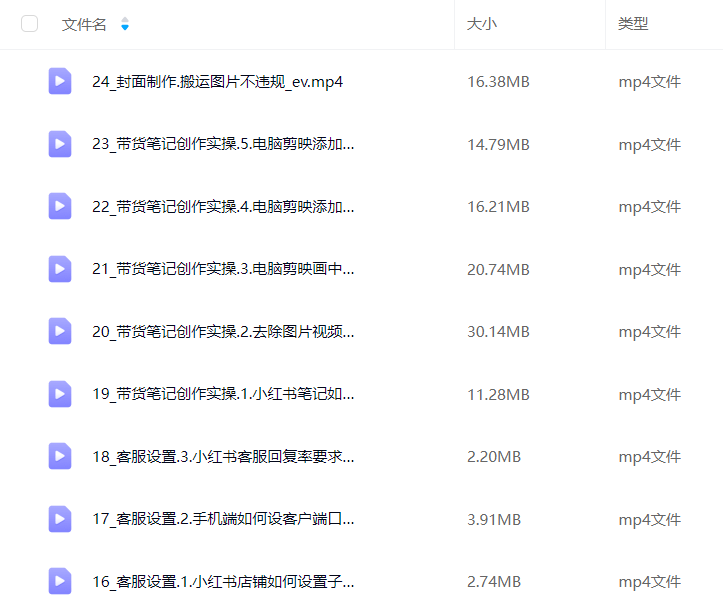Click mp4文件 type in 16_客服设置 row
The height and width of the screenshot is (612, 723).
click(649, 582)
